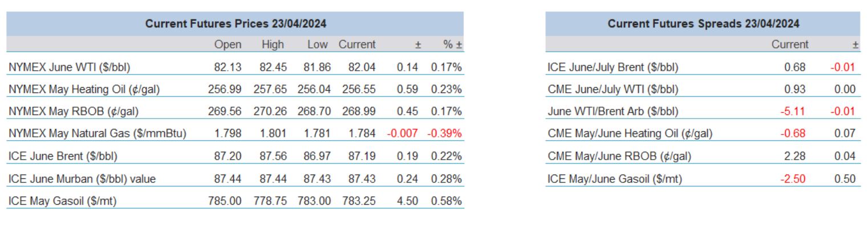Select the High column header
Viewport: 868px width, 232px height.
point(273,44)
